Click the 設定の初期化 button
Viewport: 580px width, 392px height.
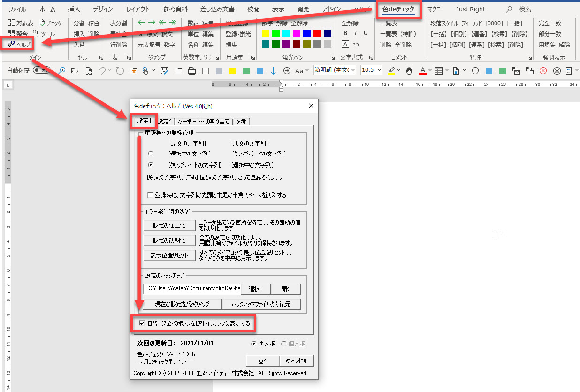click(x=168, y=240)
